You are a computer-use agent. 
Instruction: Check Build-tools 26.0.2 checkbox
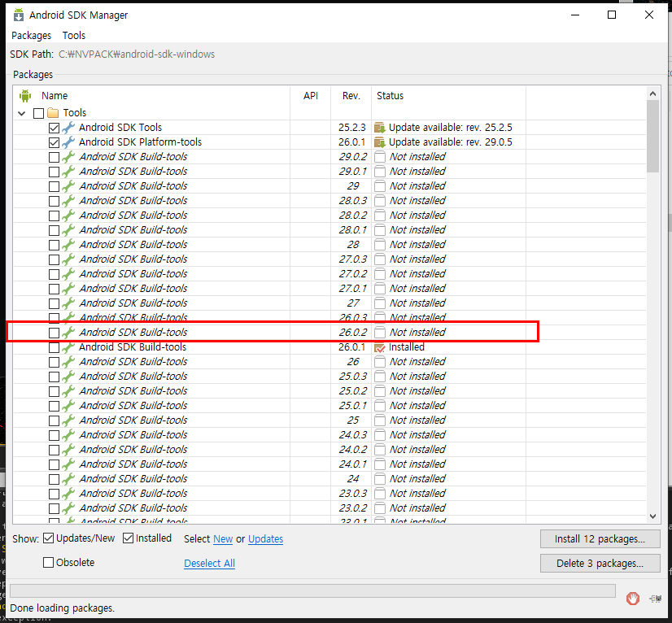54,333
